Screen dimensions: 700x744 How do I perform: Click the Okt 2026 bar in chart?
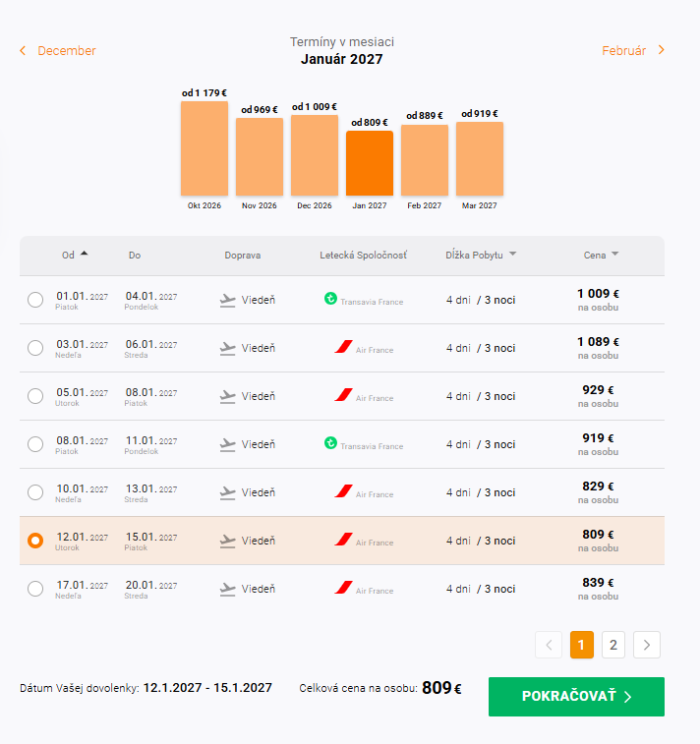(204, 148)
